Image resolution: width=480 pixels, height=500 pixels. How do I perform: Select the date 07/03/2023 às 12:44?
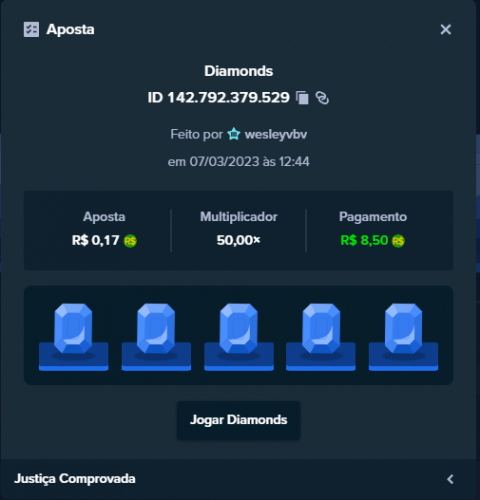click(250, 162)
